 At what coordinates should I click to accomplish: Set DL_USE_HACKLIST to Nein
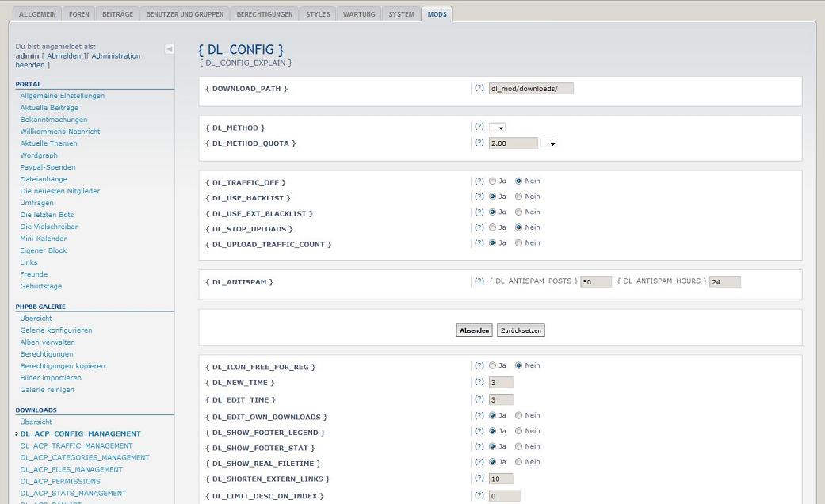click(519, 197)
